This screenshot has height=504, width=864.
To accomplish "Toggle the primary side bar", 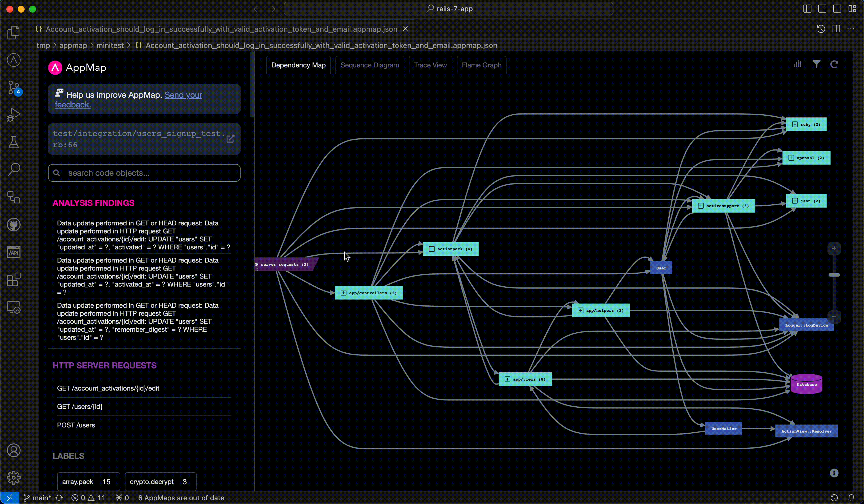I will [807, 9].
